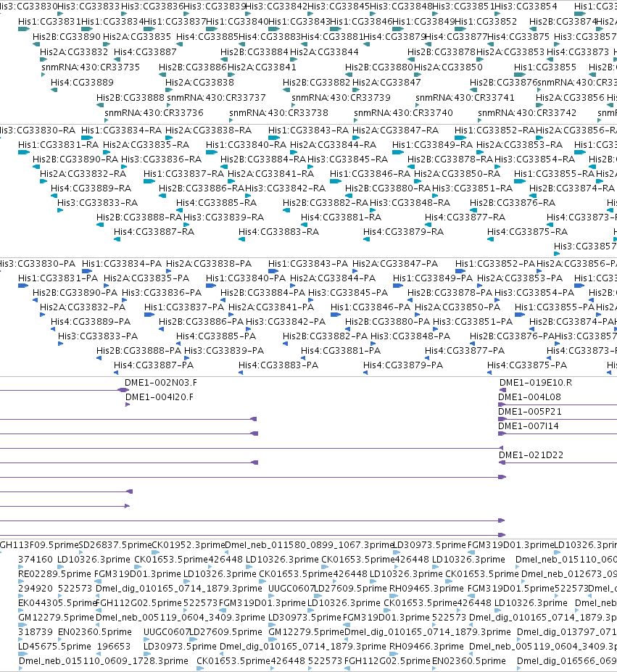The height and width of the screenshot is (672, 617).
Task: Select transcript label His3:CG33836-RA
Action: (x=161, y=159)
